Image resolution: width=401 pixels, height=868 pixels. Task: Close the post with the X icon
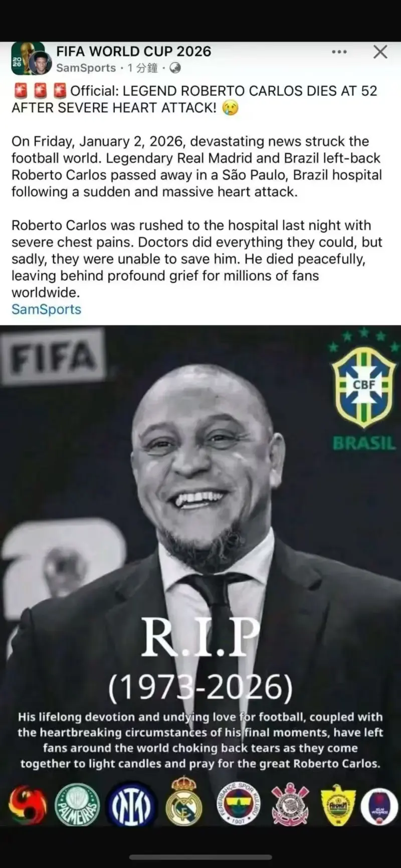click(x=380, y=52)
